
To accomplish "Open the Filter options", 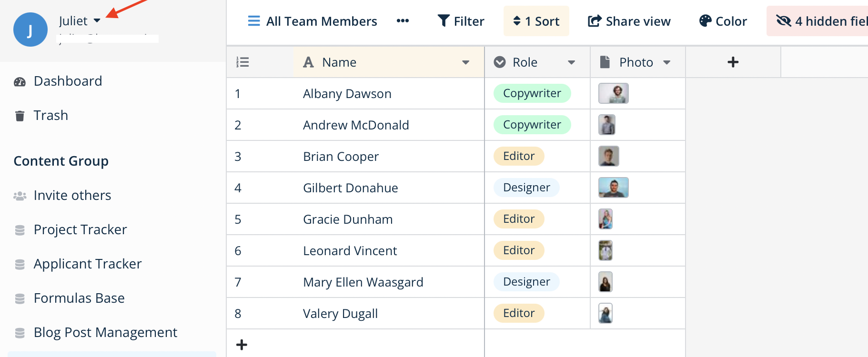I will click(461, 21).
